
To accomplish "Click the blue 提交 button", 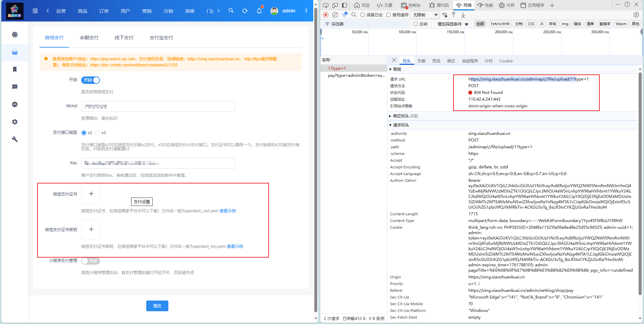I will [x=157, y=306].
